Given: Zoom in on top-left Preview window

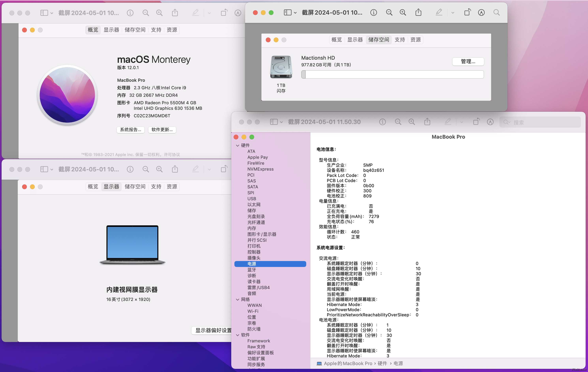Looking at the screenshot, I should [x=159, y=13].
